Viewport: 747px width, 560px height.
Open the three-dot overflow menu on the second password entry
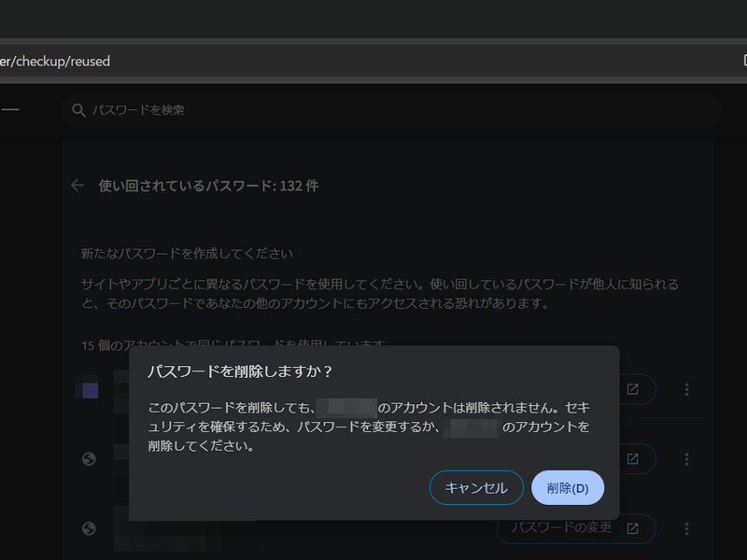click(688, 458)
